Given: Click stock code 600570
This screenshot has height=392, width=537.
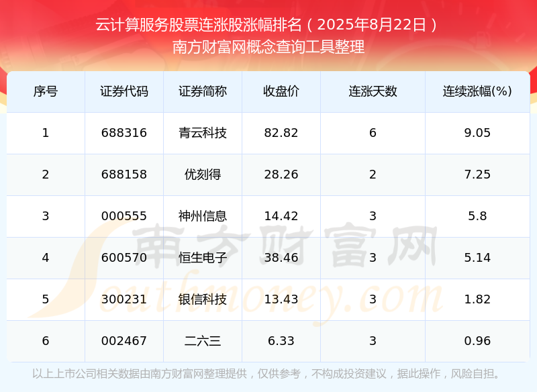Looking at the screenshot, I should (x=124, y=258).
